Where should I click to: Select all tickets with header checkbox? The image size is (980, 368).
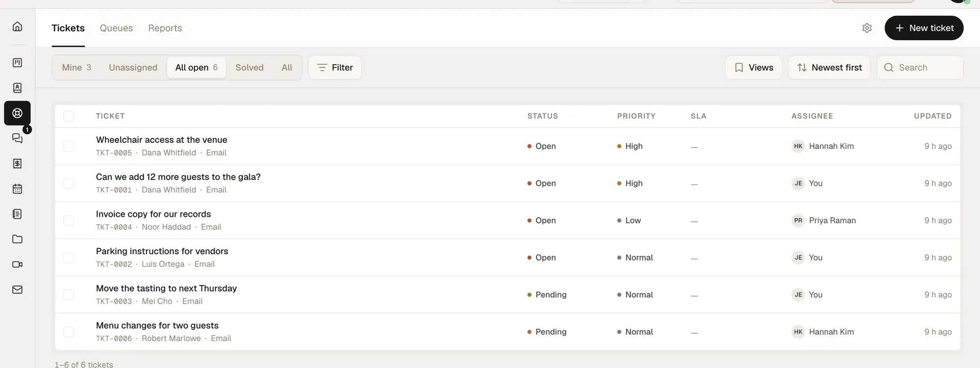point(69,116)
